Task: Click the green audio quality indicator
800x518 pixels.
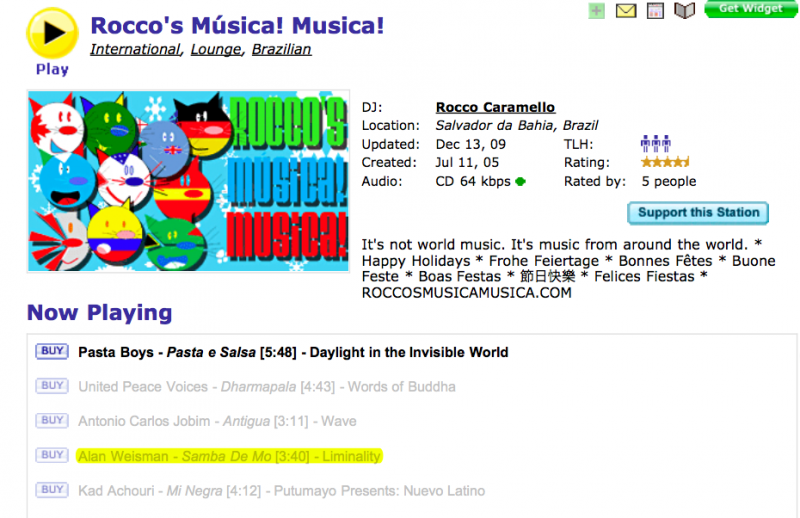Action: (x=520, y=181)
